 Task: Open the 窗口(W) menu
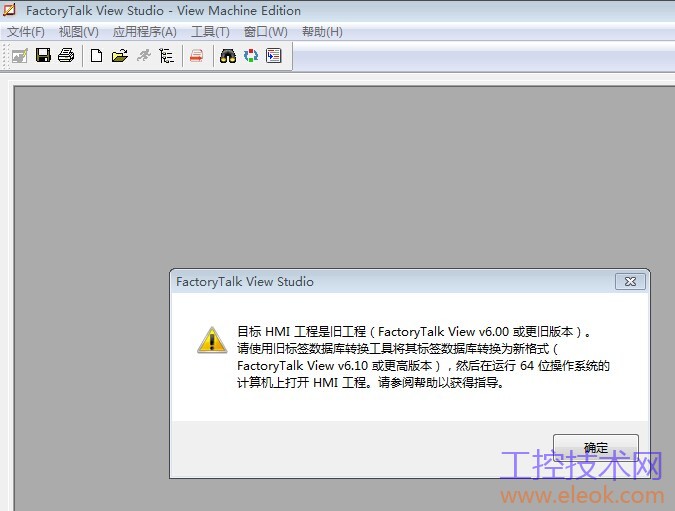tap(266, 32)
